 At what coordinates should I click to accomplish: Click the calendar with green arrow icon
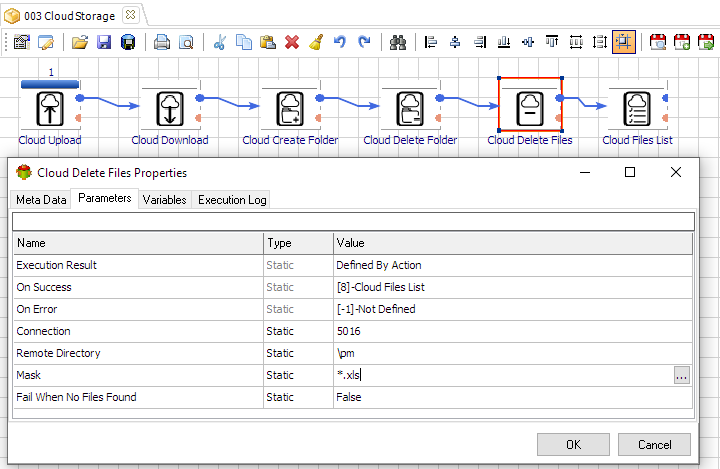706,42
